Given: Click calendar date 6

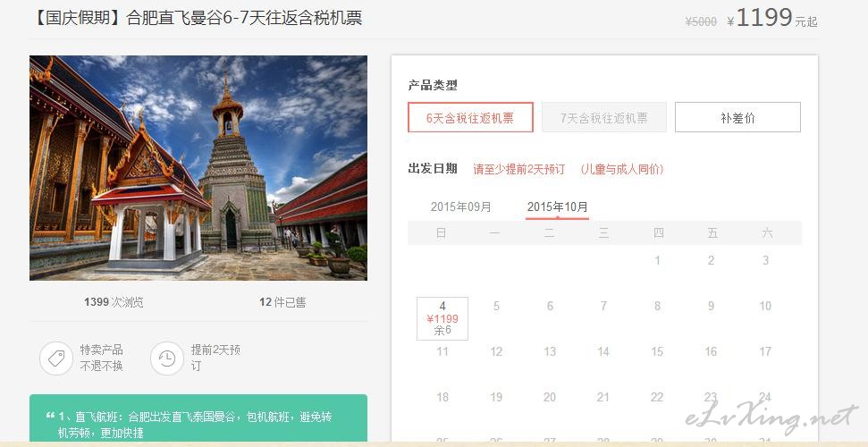Looking at the screenshot, I should tap(550, 306).
